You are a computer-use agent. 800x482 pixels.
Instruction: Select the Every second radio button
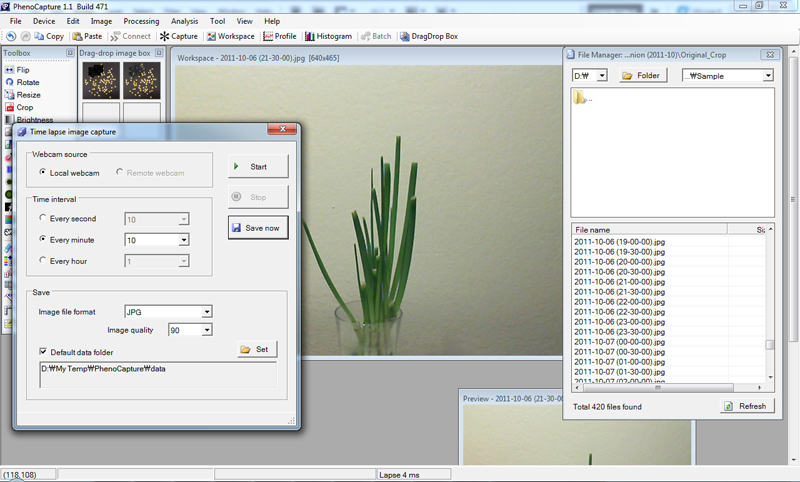click(41, 218)
